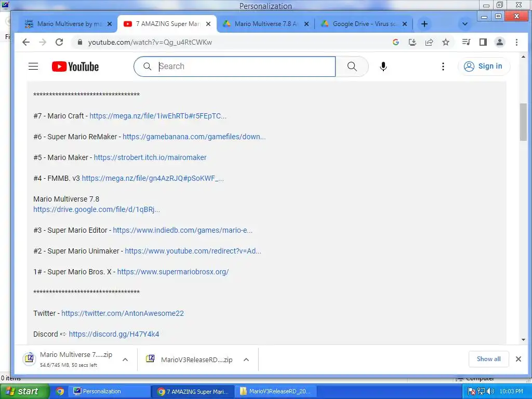
Task: Open the Windows start menu
Action: [24, 391]
